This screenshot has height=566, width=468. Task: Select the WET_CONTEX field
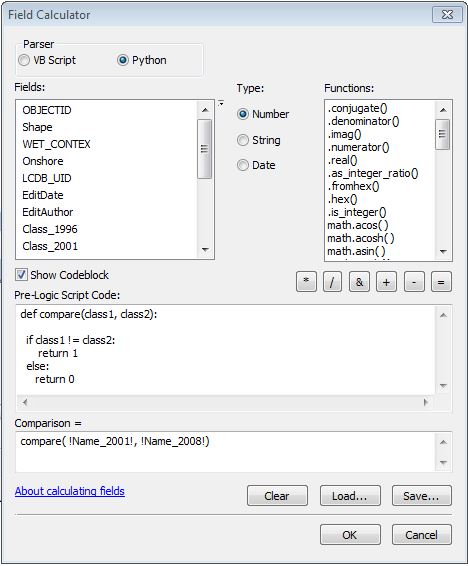(x=56, y=144)
